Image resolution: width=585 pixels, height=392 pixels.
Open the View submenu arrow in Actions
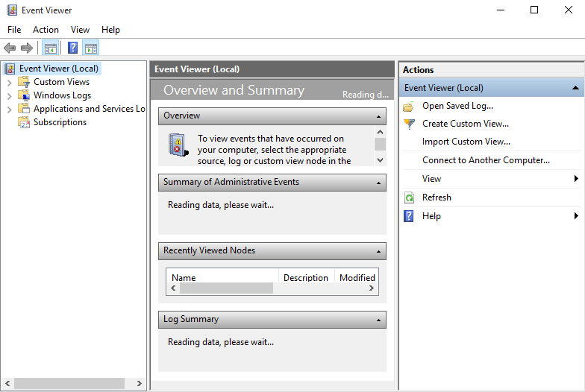(x=576, y=179)
